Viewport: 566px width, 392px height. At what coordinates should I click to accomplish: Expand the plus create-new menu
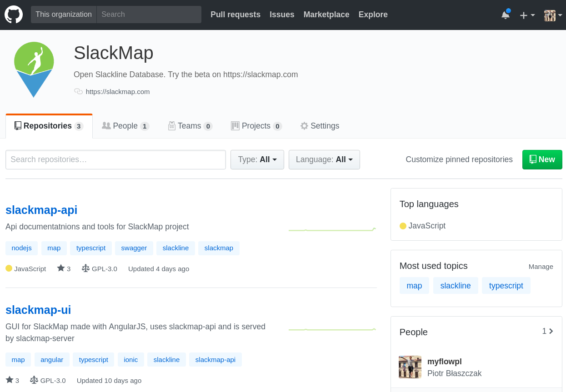527,15
